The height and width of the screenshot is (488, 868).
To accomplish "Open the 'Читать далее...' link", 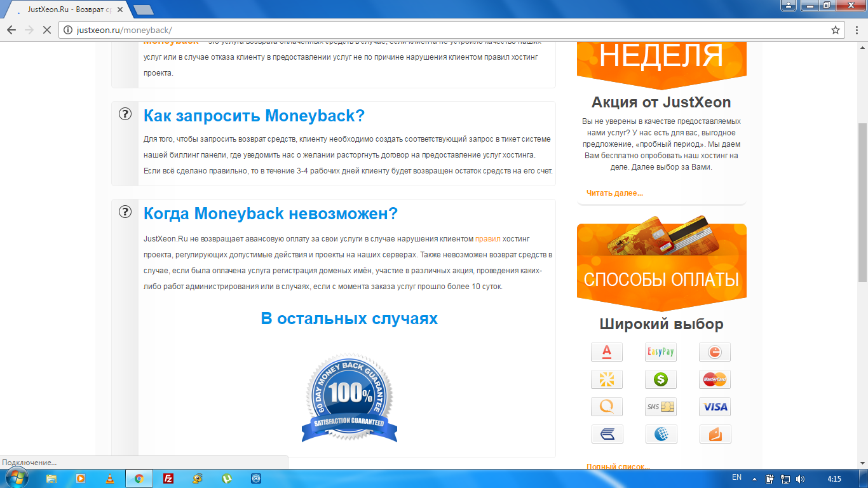I will tap(614, 193).
